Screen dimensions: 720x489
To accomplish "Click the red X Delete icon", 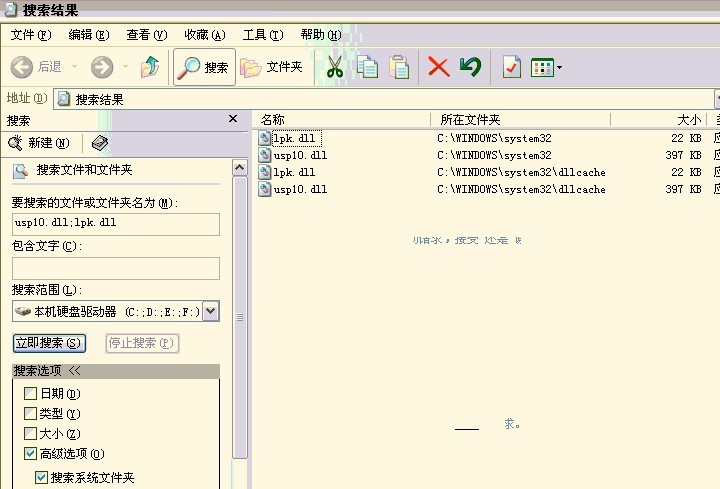I will pyautogui.click(x=439, y=67).
